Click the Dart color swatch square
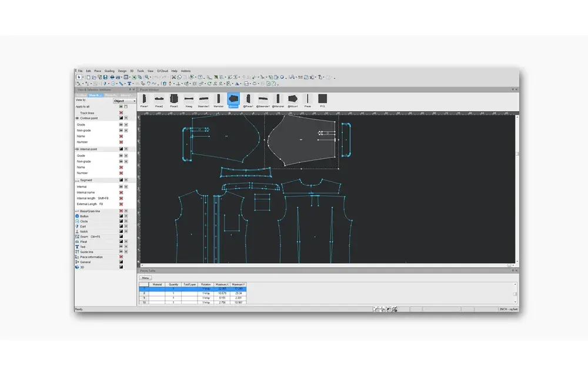The width and height of the screenshot is (588, 376). coord(121,226)
